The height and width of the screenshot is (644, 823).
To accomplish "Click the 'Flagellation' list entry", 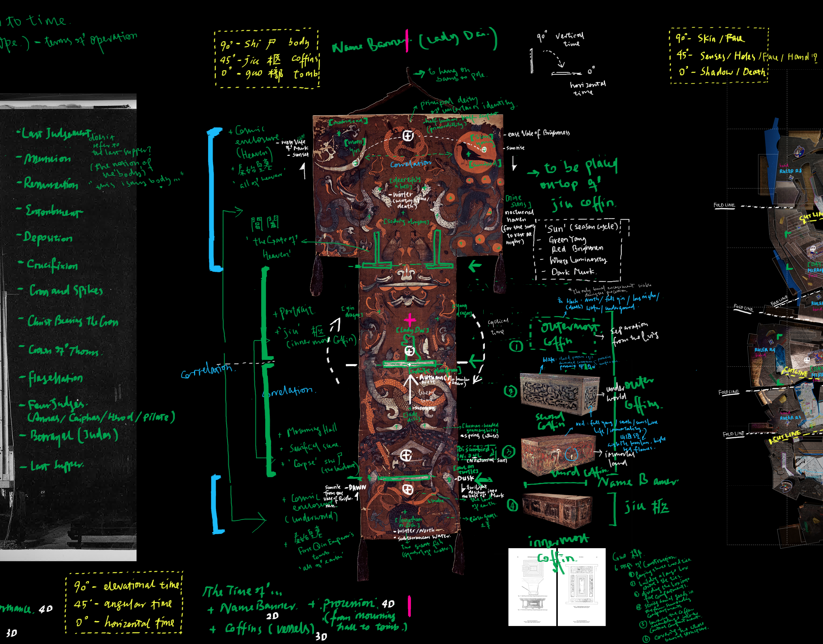I will pyautogui.click(x=51, y=378).
